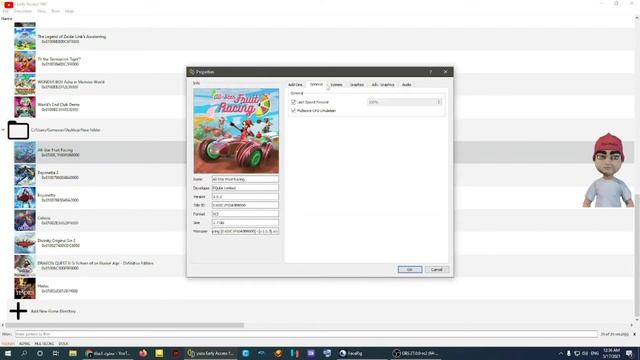Viewport: 640px width, 360px height.
Task: Toggle the Limit Speed Percent checkbox
Action: [293, 102]
